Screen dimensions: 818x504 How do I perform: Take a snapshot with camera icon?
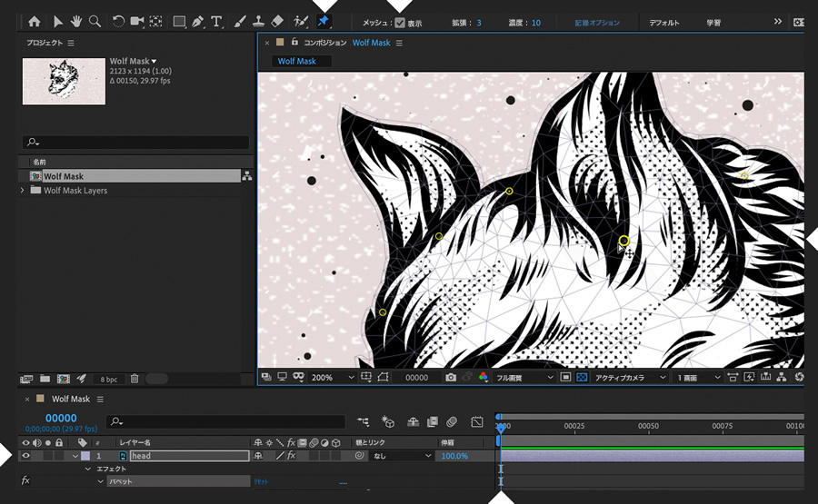click(451, 377)
